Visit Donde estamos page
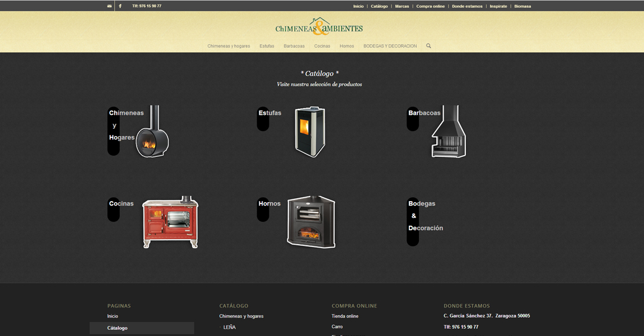The image size is (644, 336). click(x=467, y=6)
